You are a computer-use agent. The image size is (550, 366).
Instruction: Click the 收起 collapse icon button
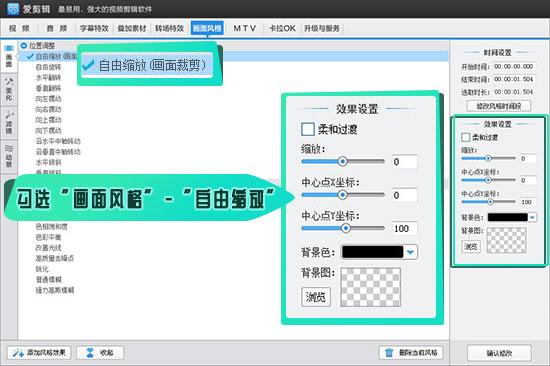(100, 352)
